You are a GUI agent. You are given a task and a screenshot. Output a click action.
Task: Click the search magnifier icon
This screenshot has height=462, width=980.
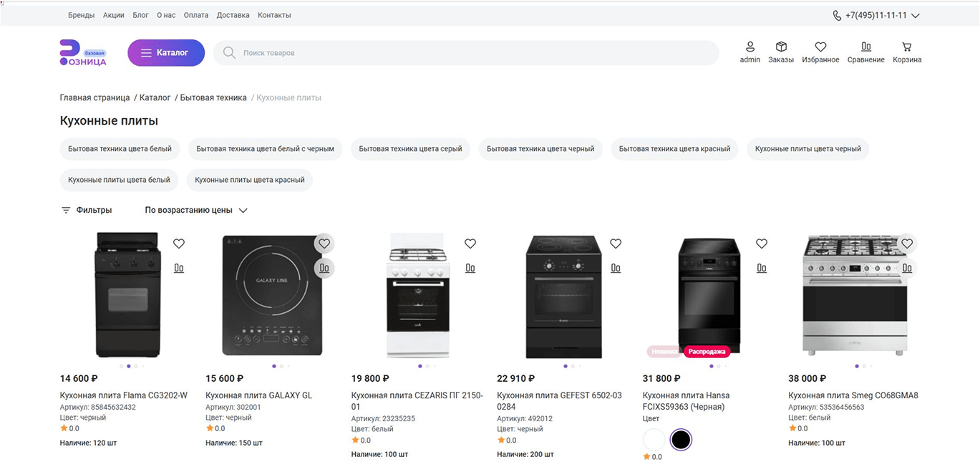click(229, 53)
